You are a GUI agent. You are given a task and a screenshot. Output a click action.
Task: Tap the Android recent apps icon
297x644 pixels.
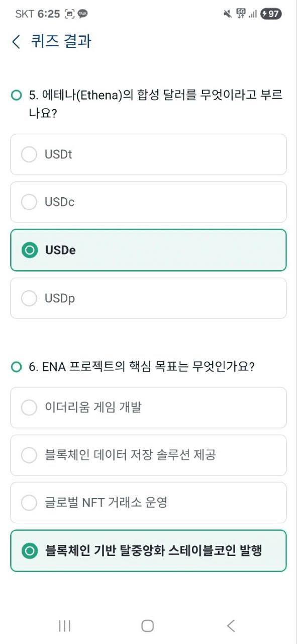(x=64, y=625)
